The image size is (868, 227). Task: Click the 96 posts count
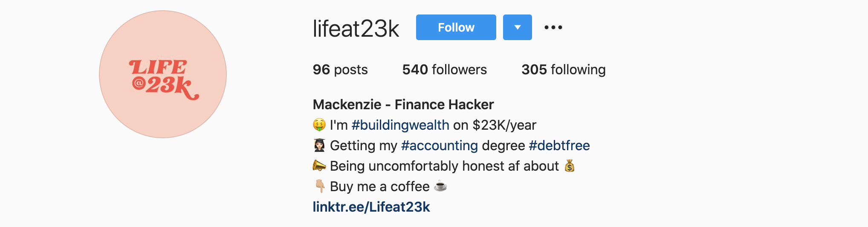pyautogui.click(x=340, y=70)
